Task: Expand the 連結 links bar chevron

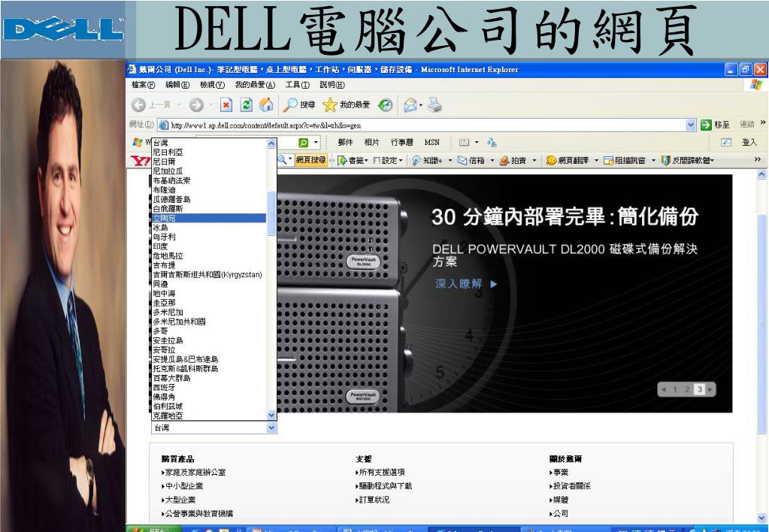Action: [763, 122]
